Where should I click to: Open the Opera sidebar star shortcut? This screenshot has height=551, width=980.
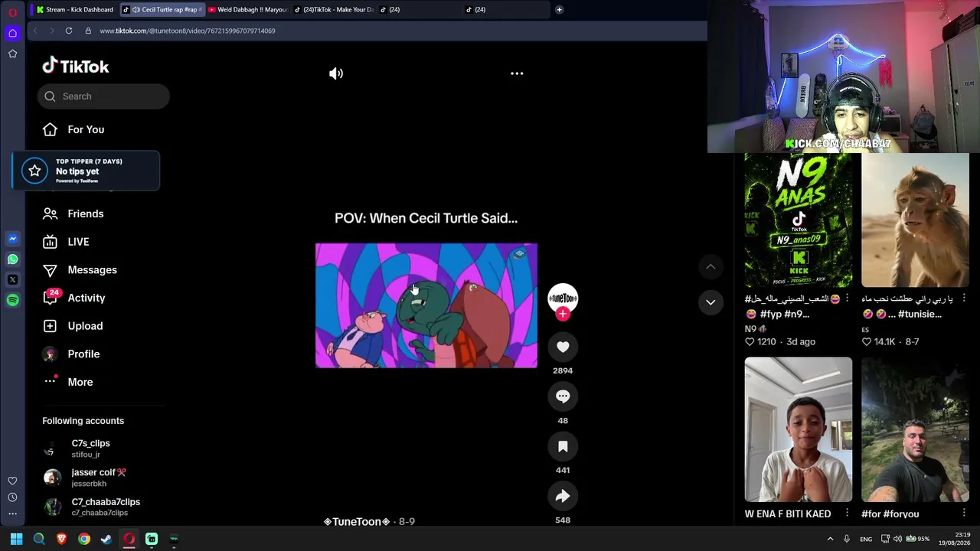(x=13, y=54)
